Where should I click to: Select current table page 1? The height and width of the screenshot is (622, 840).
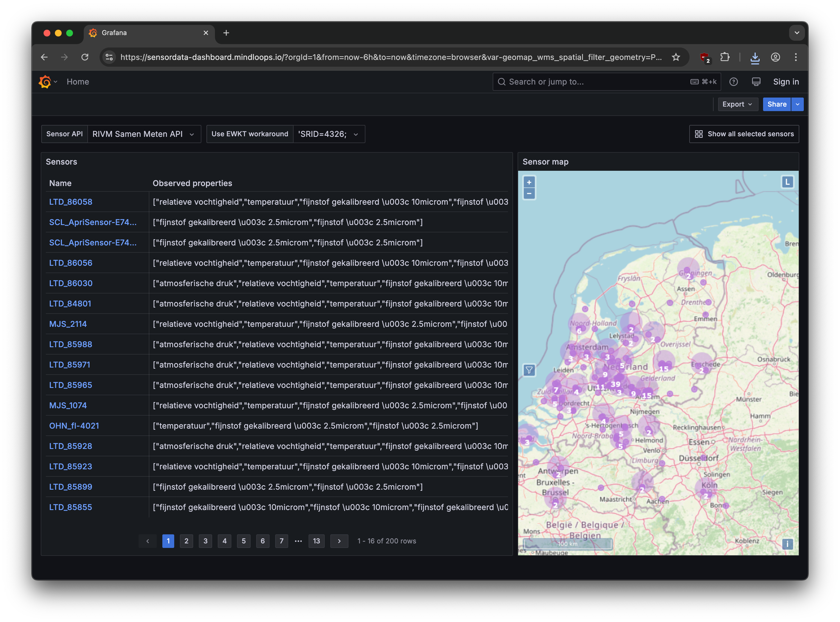tap(168, 541)
